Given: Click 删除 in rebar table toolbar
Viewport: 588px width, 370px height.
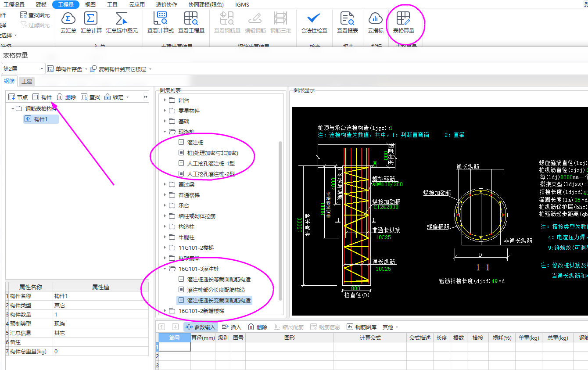Looking at the screenshot, I should (258, 327).
